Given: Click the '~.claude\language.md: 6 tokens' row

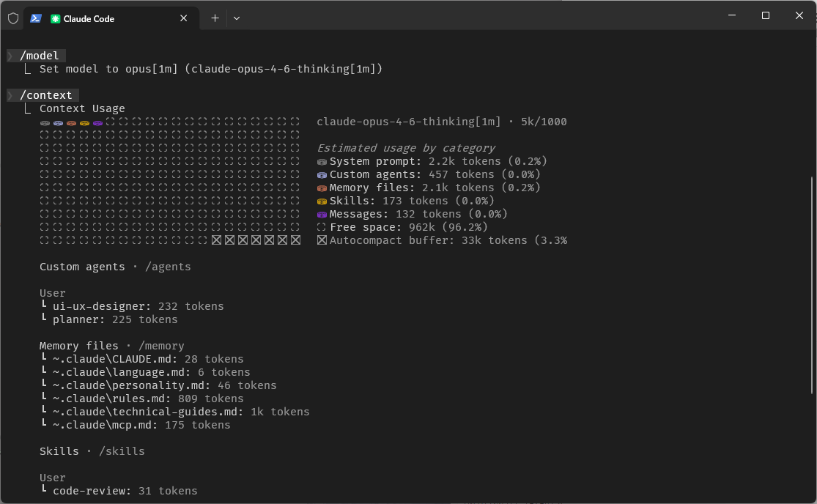Looking at the screenshot, I should 145,372.
